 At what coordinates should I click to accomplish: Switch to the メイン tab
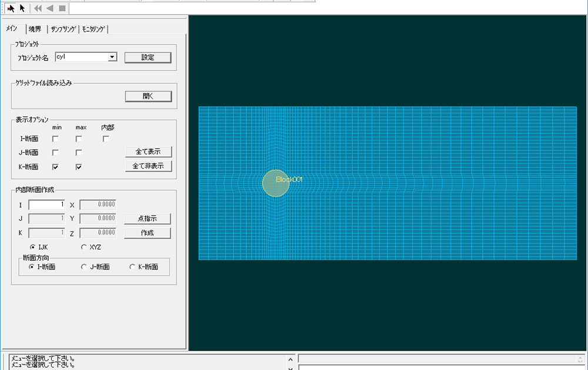click(x=12, y=28)
